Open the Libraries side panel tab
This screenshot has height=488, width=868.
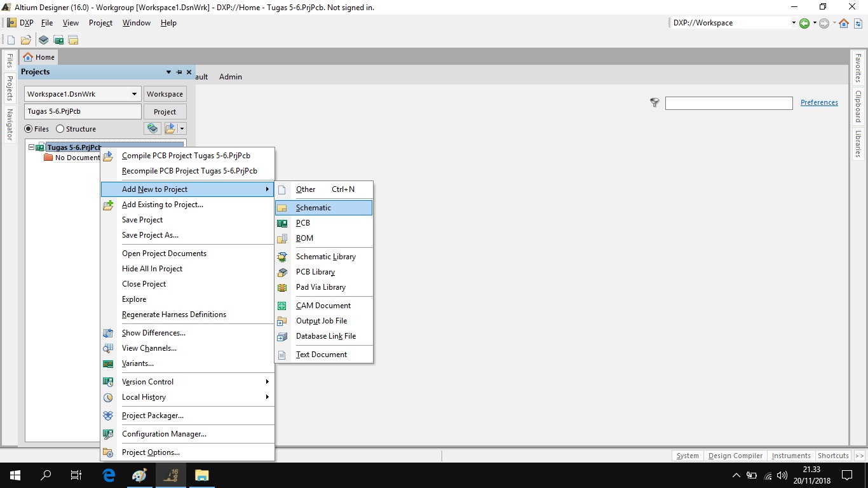(x=857, y=144)
